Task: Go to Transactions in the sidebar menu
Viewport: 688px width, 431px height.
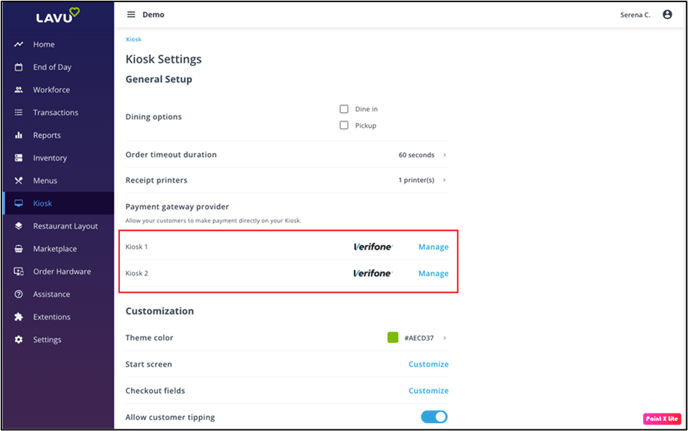Action: click(x=56, y=113)
